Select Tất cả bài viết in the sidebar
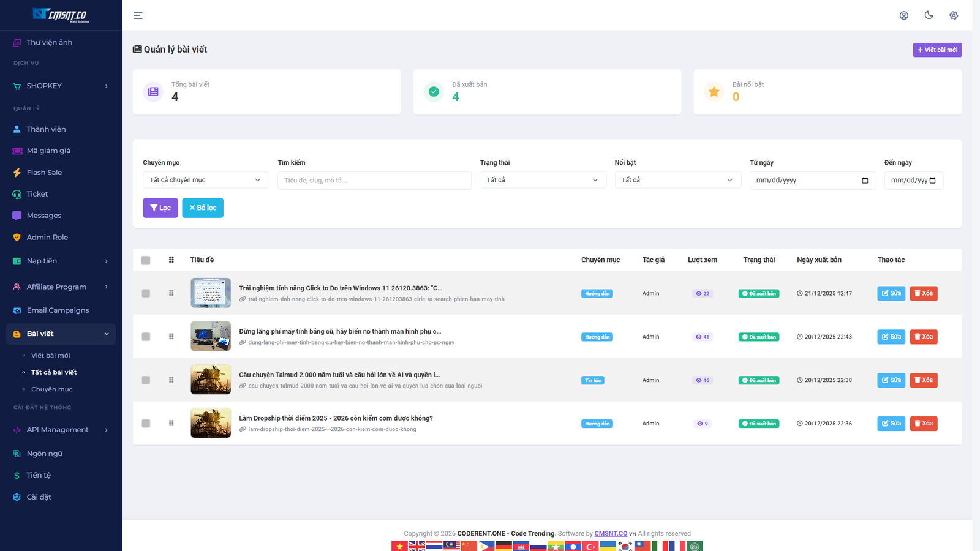980x551 pixels. [x=54, y=372]
